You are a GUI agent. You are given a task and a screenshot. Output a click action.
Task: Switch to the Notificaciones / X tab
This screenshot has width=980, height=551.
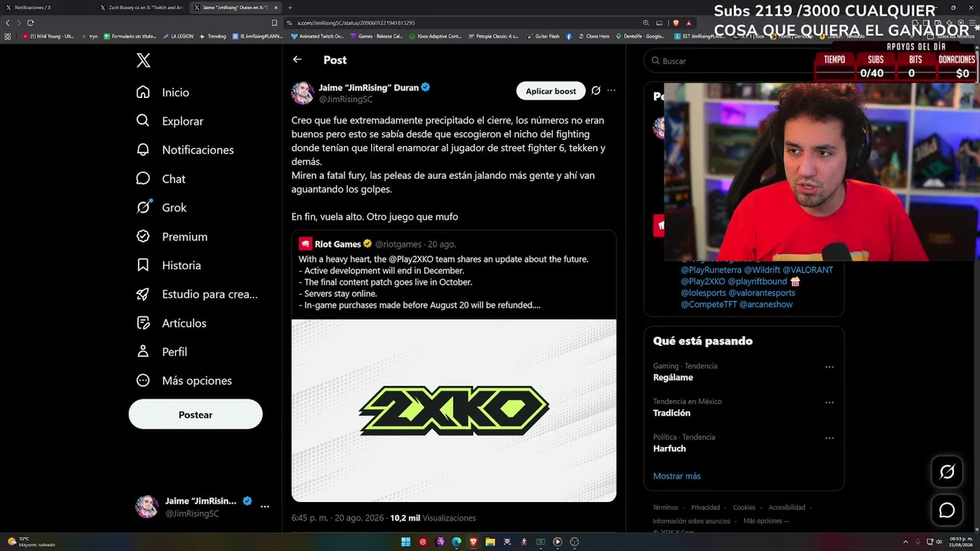click(46, 8)
